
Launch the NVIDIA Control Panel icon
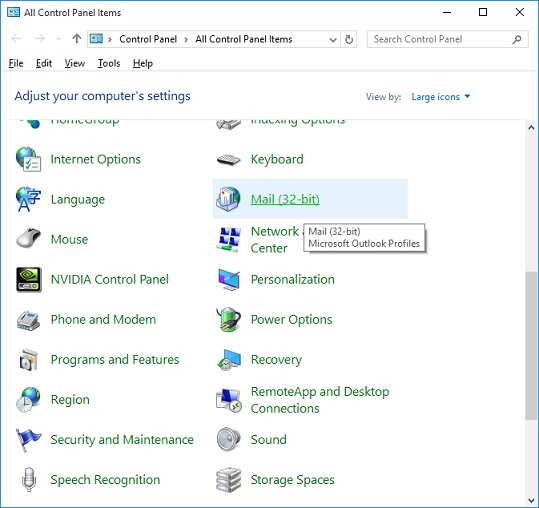pos(29,279)
